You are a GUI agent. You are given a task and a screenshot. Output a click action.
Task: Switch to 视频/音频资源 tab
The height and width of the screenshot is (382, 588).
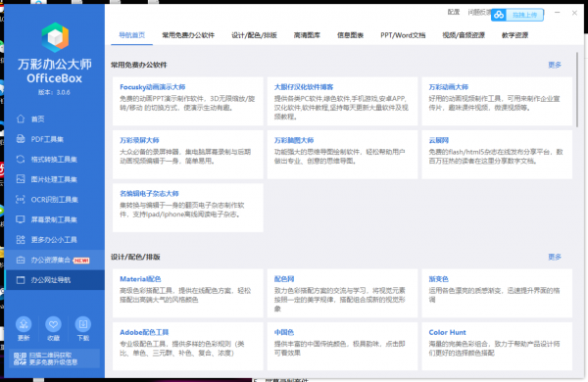pos(464,35)
